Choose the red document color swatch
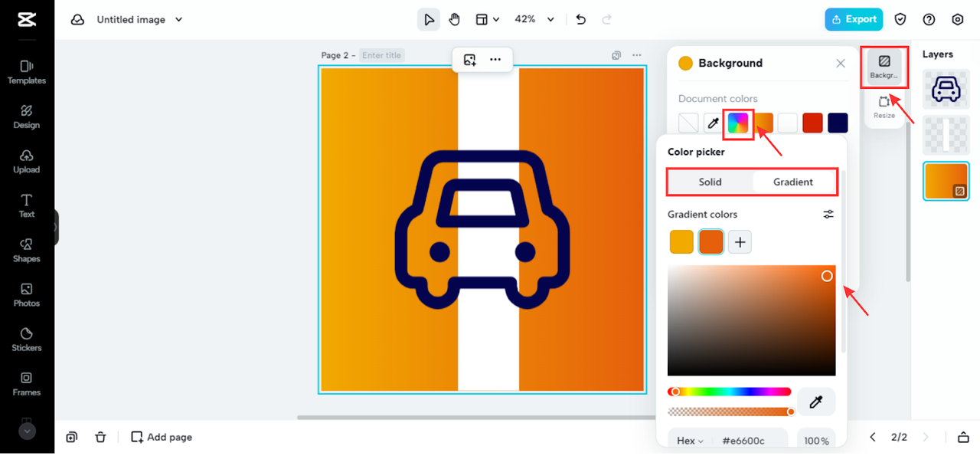980x456 pixels. 813,123
